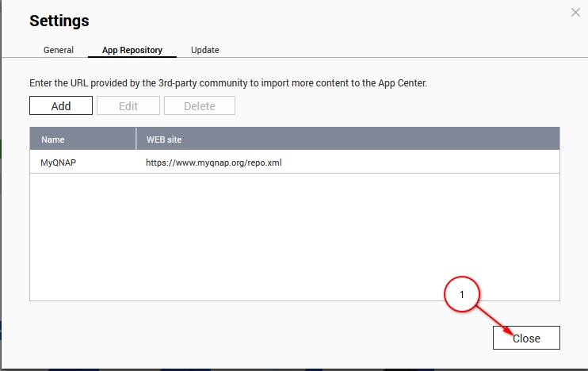
Task: Open the Update tab
Action: coord(204,50)
